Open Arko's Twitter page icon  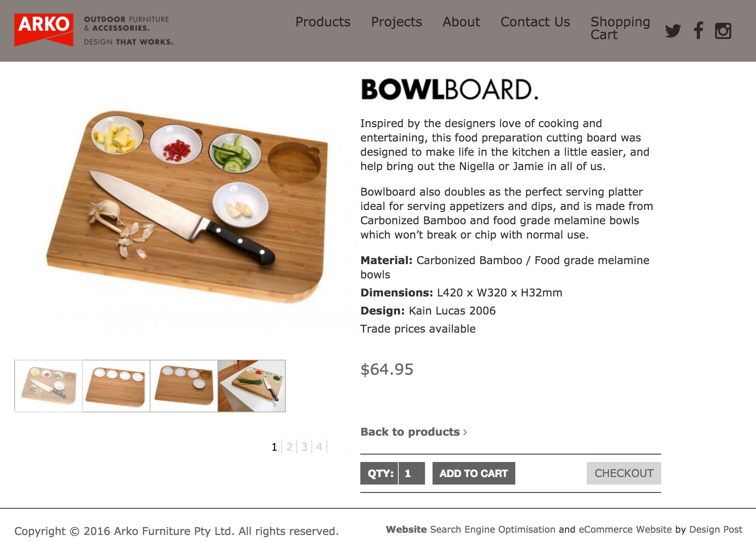pos(673,31)
